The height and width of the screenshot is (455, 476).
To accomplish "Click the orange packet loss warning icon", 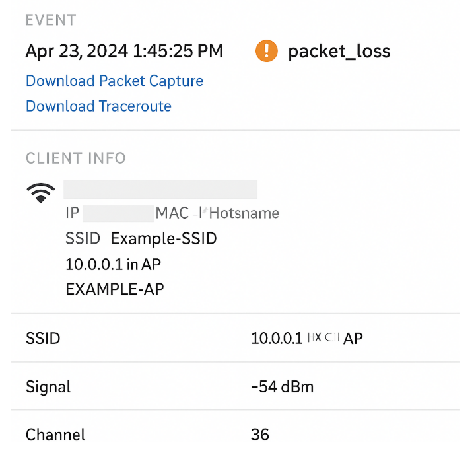I will pyautogui.click(x=267, y=52).
